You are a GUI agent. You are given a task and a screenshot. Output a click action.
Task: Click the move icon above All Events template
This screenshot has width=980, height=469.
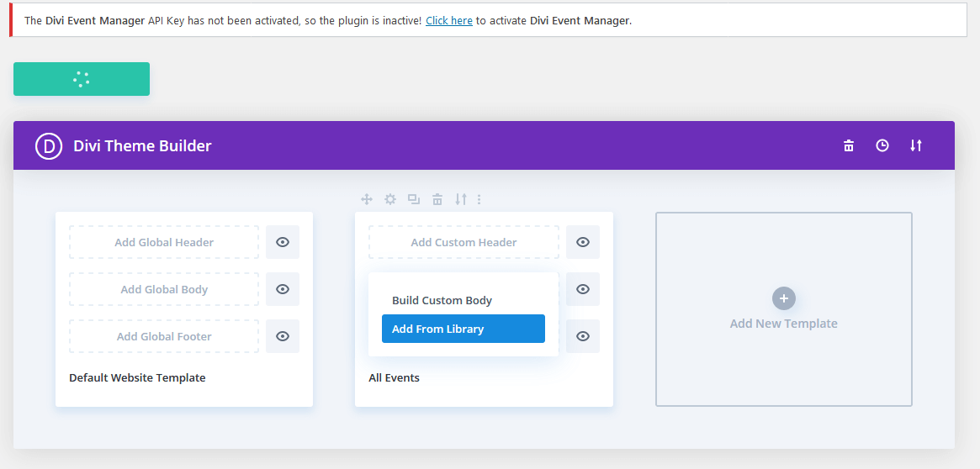pyautogui.click(x=367, y=200)
